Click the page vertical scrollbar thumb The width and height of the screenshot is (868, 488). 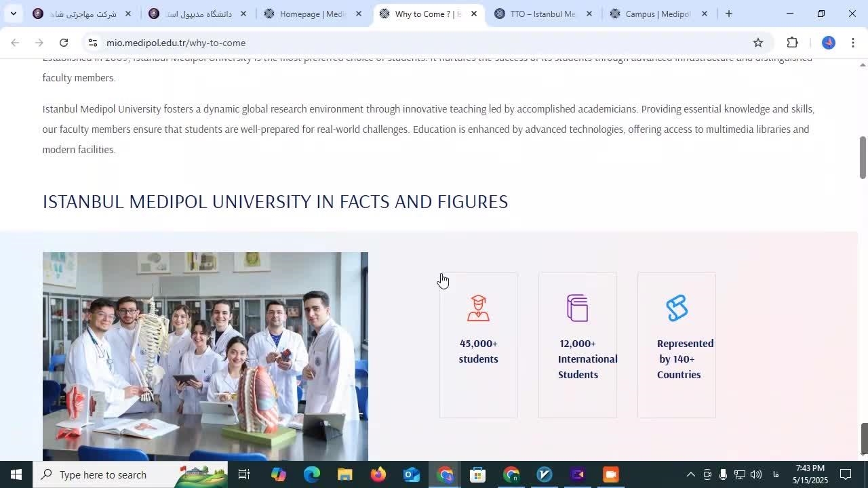coord(863,157)
